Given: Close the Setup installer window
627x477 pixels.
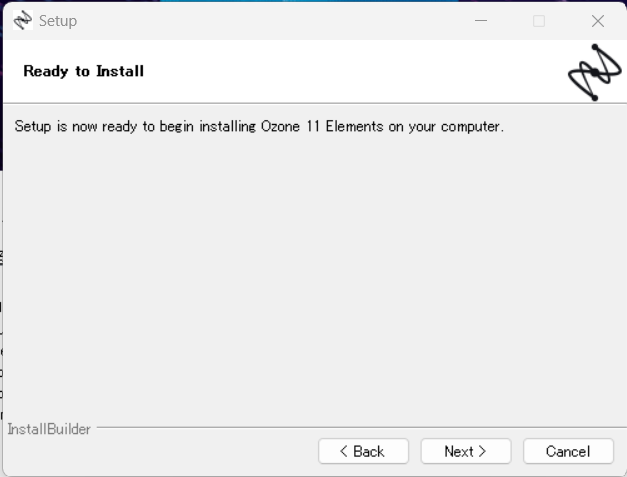Looking at the screenshot, I should [x=598, y=20].
